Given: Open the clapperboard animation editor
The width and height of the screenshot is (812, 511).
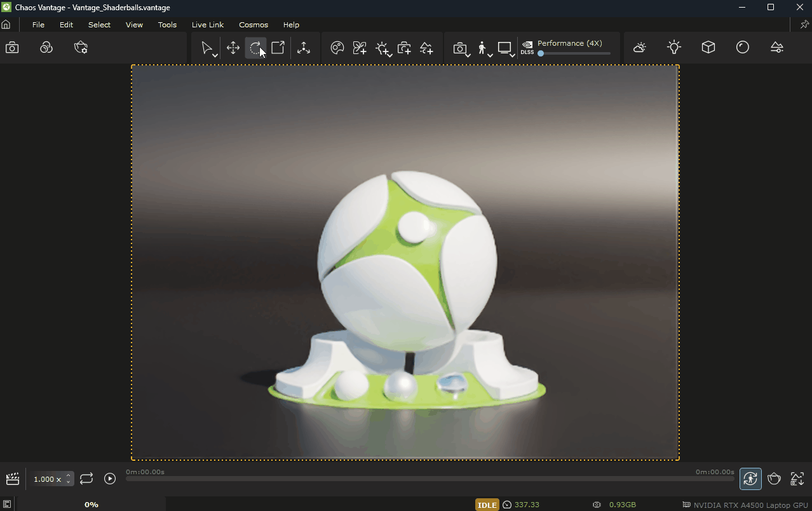Looking at the screenshot, I should coord(12,479).
